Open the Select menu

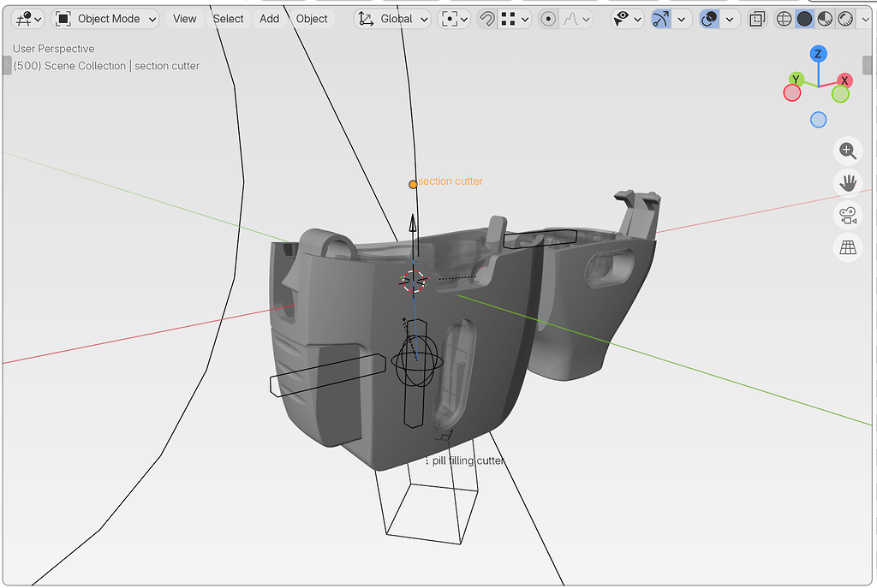point(228,19)
